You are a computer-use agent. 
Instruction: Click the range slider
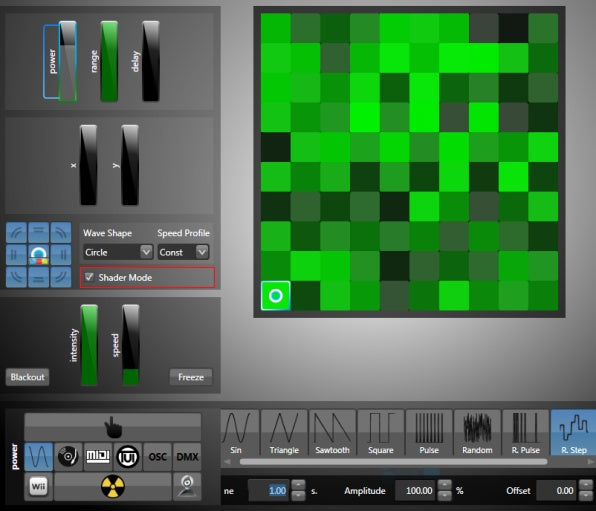(x=109, y=62)
